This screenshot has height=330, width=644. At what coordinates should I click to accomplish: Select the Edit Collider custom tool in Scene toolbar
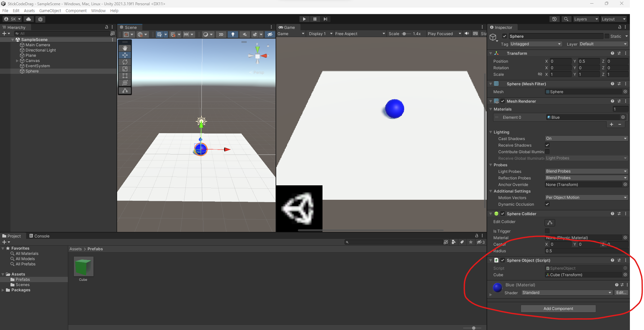coord(125,91)
